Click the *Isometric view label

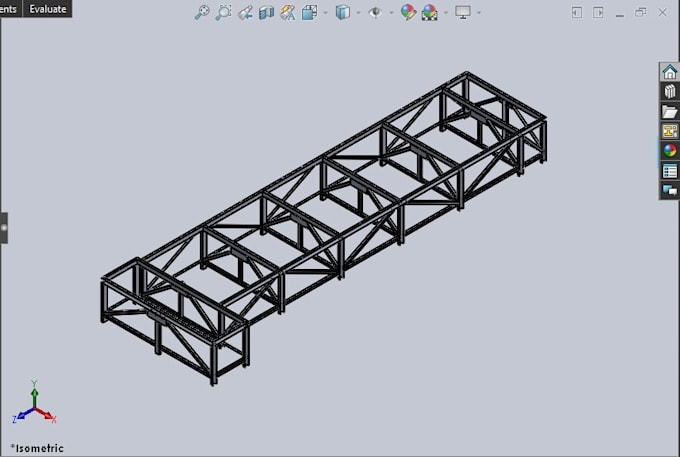[37, 448]
